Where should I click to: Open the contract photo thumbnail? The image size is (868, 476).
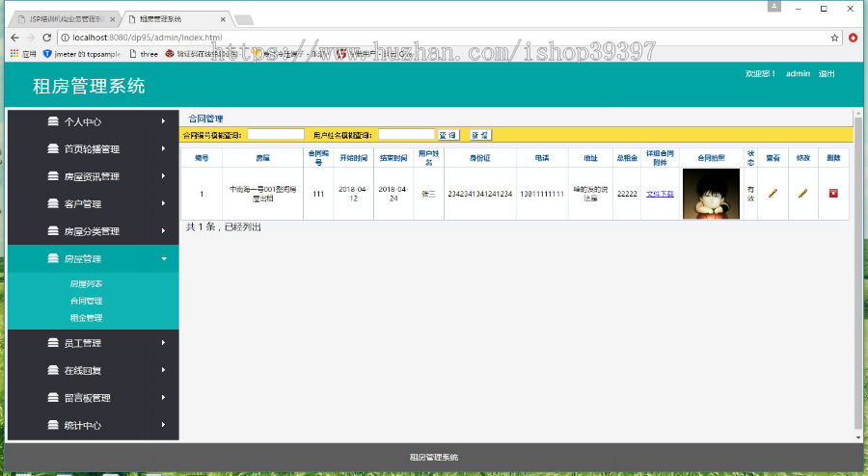pyautogui.click(x=711, y=194)
